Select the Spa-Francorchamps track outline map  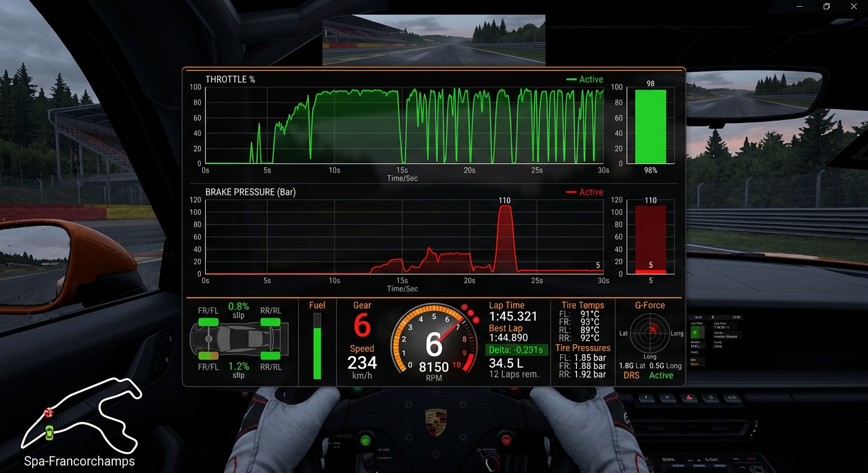pos(81,414)
